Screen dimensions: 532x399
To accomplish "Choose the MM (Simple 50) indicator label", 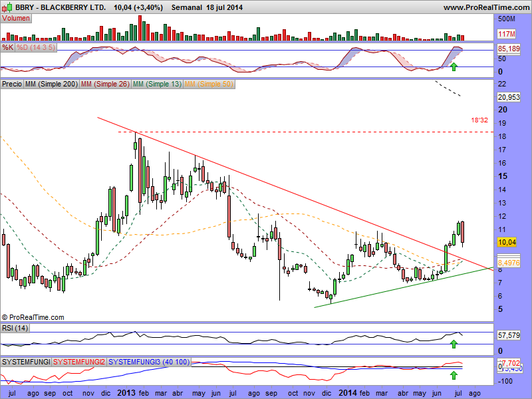I will 209,84.
